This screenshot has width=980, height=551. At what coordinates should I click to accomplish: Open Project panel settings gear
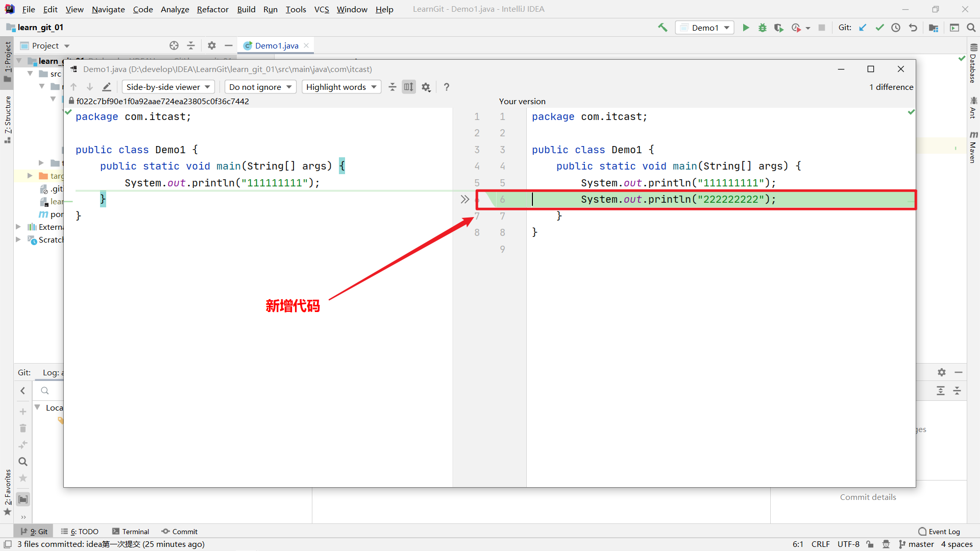click(212, 45)
